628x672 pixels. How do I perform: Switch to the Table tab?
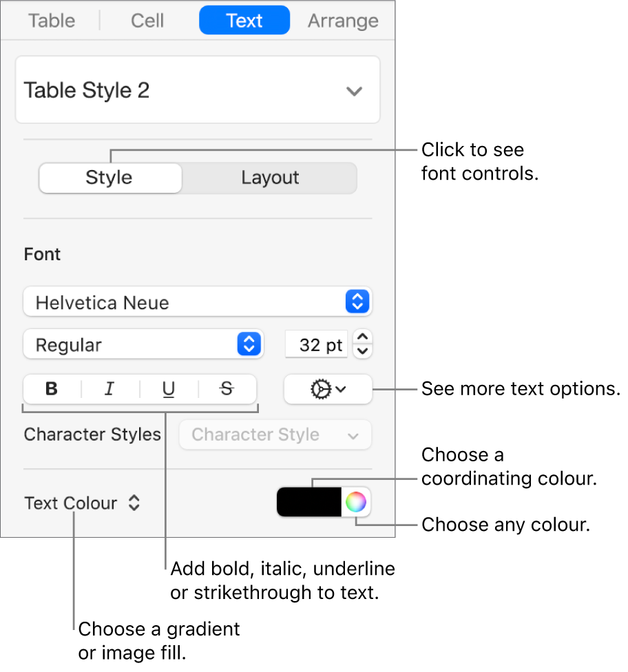pos(52,21)
